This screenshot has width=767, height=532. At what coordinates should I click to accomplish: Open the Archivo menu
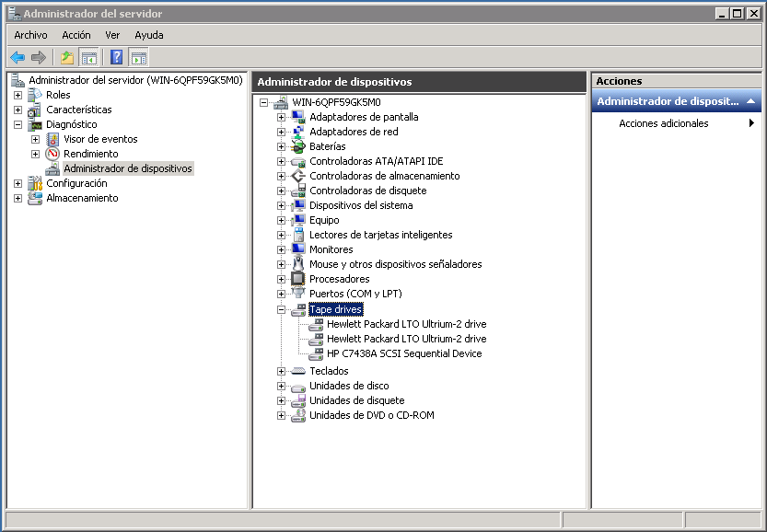click(x=30, y=35)
